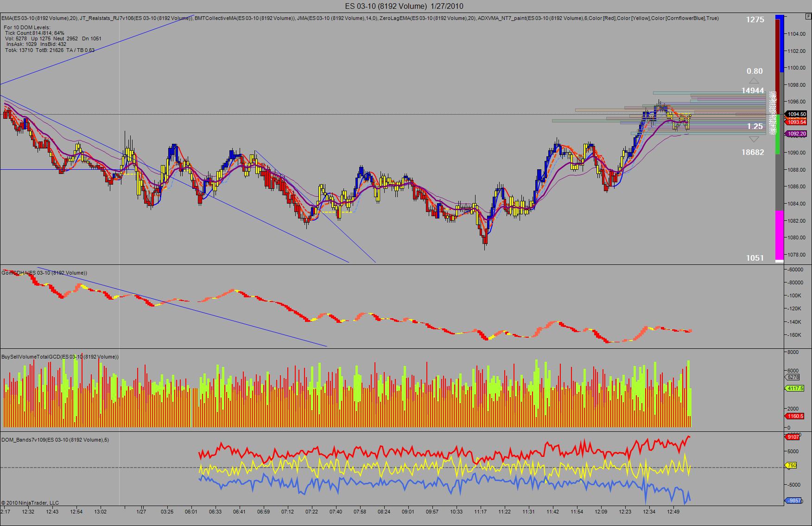
Task: Click the 1088.00 price axis label
Action: [796, 170]
